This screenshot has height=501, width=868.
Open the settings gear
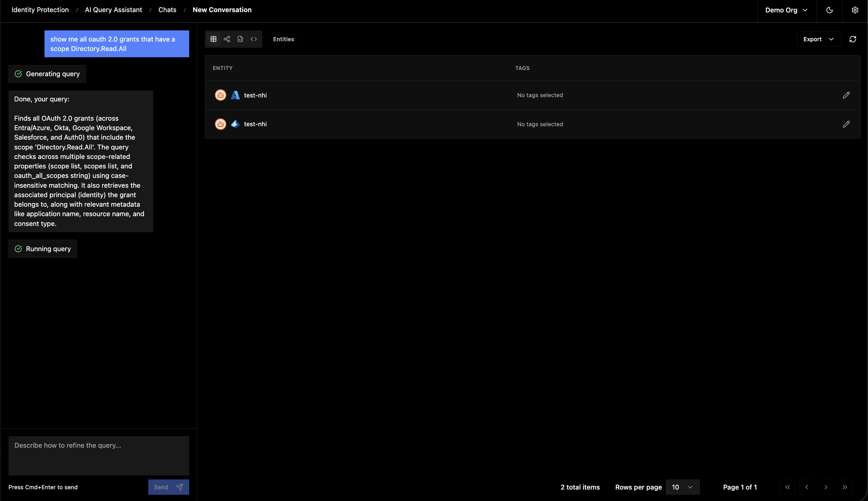(x=855, y=10)
